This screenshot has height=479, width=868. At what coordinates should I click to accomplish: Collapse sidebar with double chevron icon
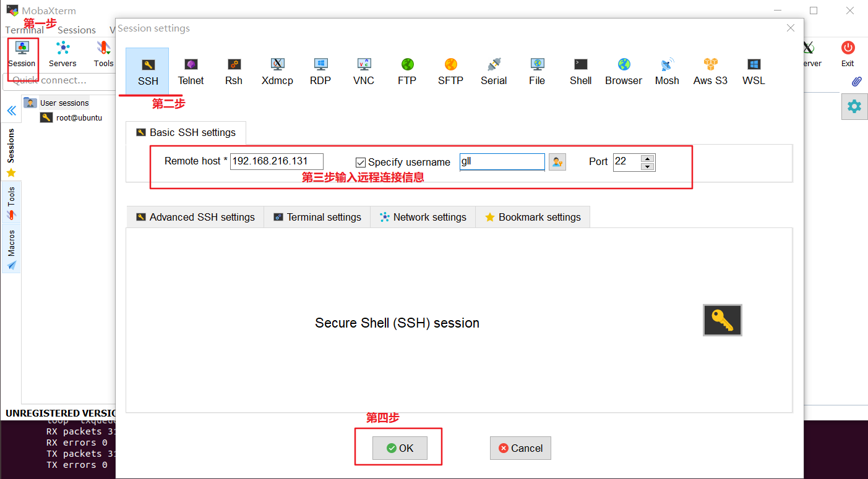coord(11,111)
